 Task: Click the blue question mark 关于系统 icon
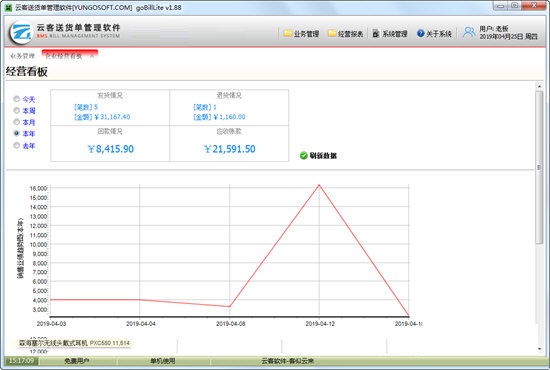coord(421,33)
